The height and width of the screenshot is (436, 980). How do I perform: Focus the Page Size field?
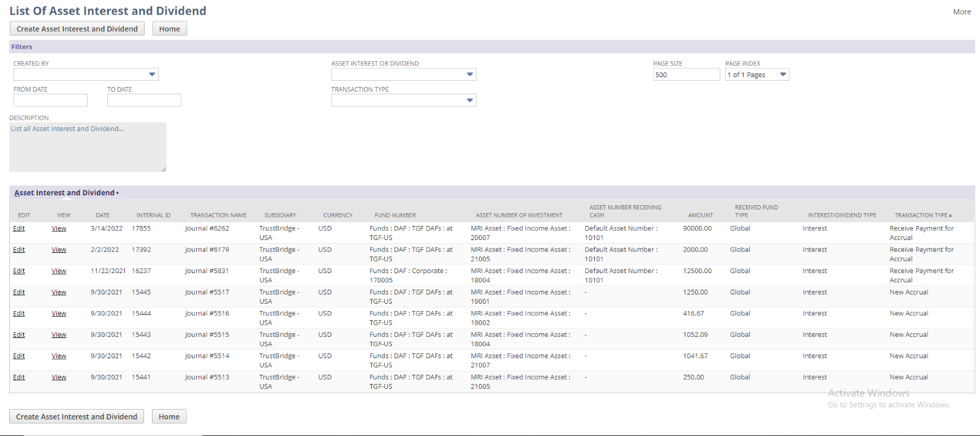686,75
